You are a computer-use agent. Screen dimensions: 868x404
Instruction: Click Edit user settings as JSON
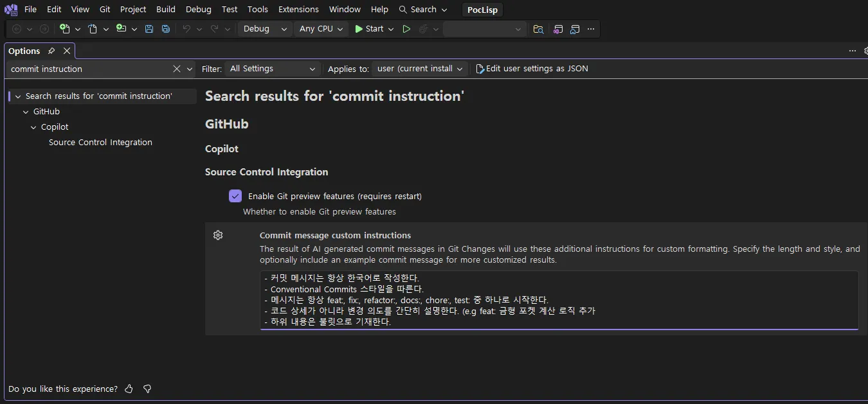point(538,68)
